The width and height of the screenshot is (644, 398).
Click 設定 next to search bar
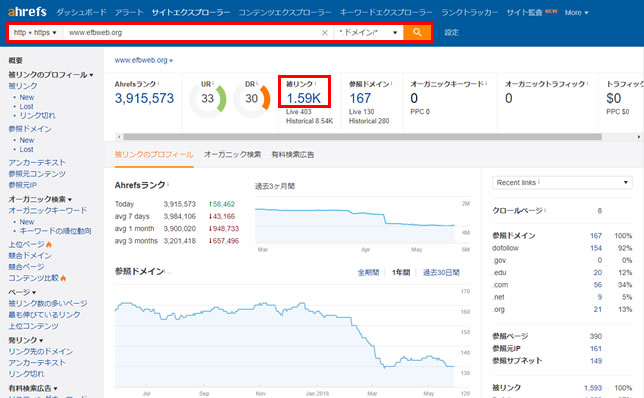[x=451, y=32]
